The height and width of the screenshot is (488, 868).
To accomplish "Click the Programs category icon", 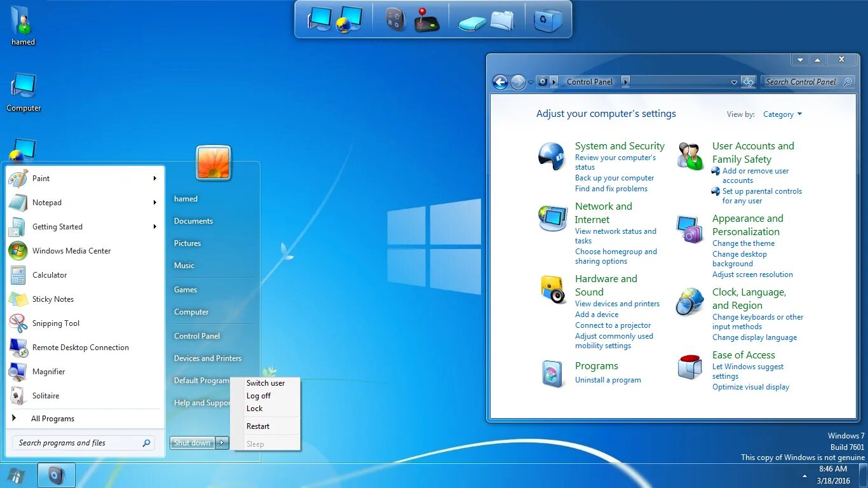I will coord(552,374).
